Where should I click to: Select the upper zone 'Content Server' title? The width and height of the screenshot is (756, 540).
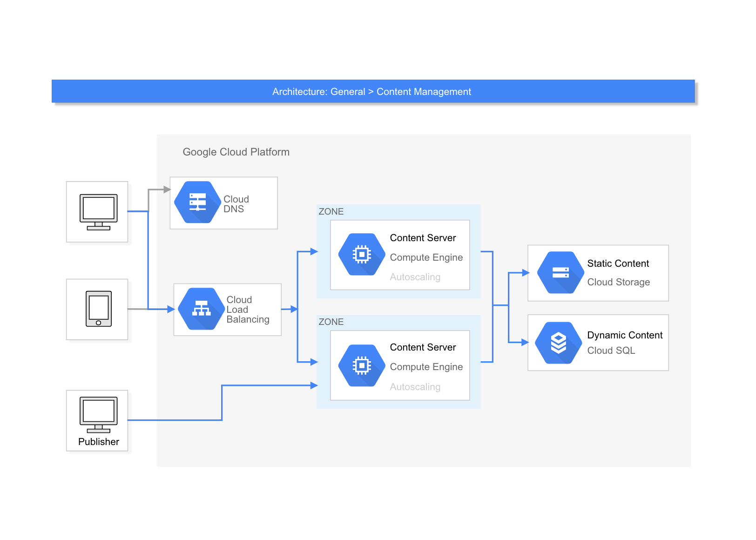tap(423, 238)
